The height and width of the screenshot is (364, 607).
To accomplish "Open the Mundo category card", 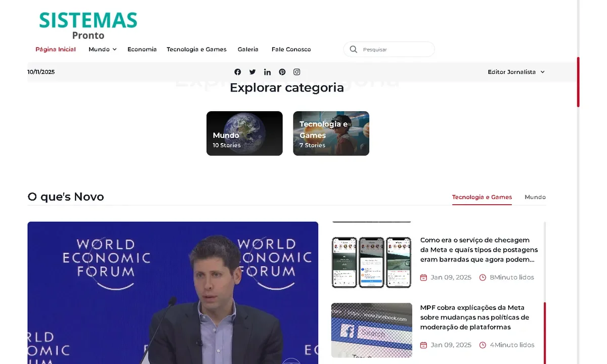I will tap(244, 133).
